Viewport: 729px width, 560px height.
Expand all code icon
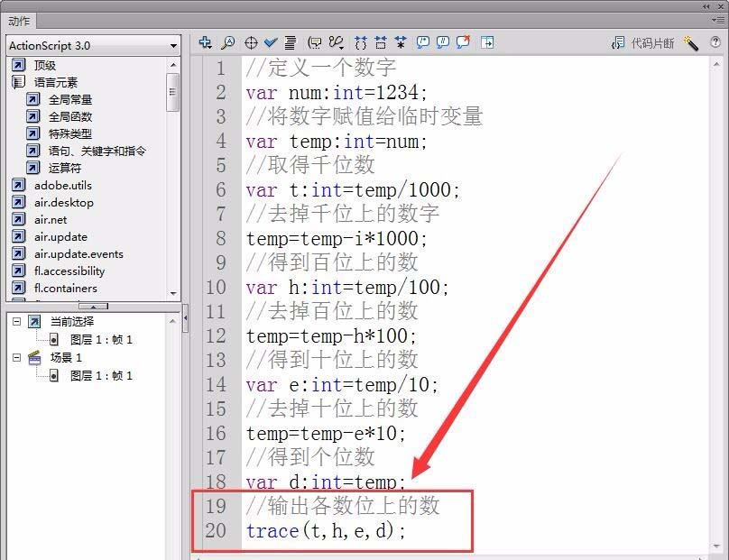point(401,42)
